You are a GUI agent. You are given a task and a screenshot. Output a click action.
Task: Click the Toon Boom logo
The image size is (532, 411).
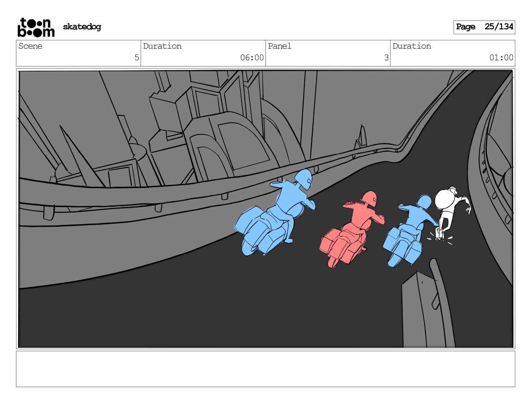click(x=36, y=27)
